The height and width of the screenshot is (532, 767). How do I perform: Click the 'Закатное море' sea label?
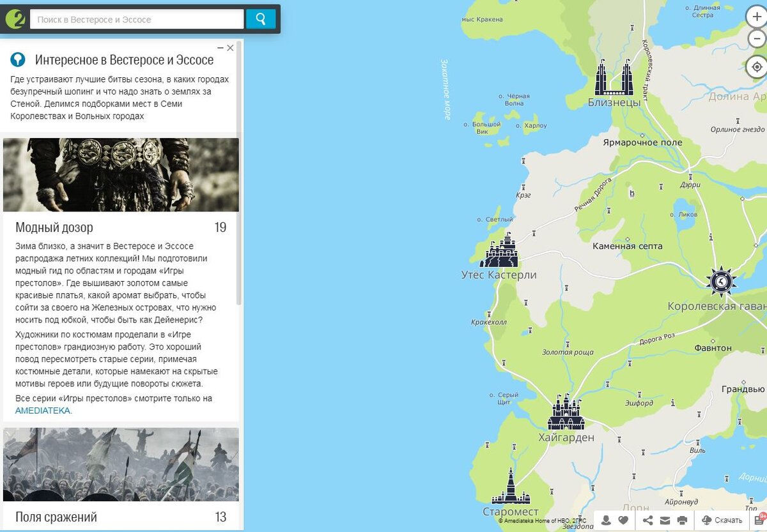(x=446, y=89)
